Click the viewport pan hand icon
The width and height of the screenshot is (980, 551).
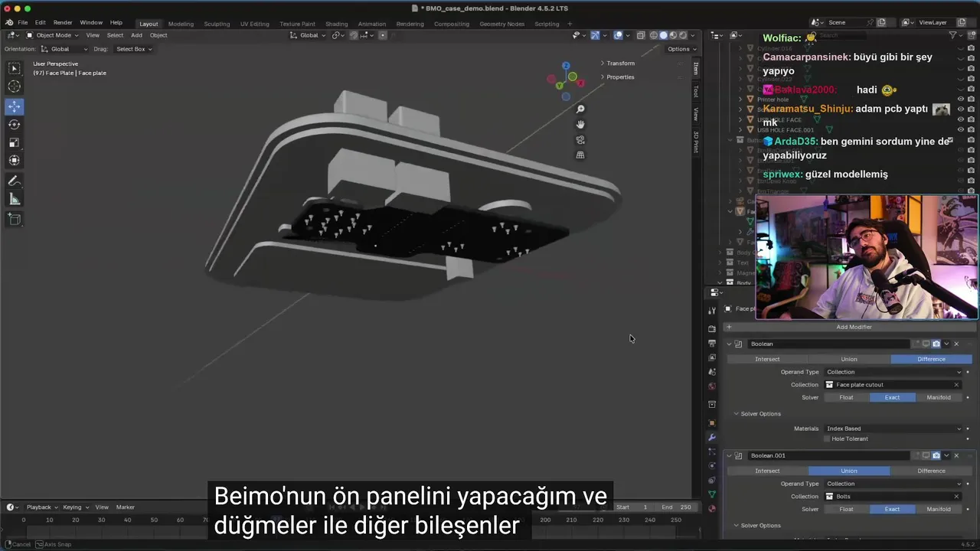[580, 125]
